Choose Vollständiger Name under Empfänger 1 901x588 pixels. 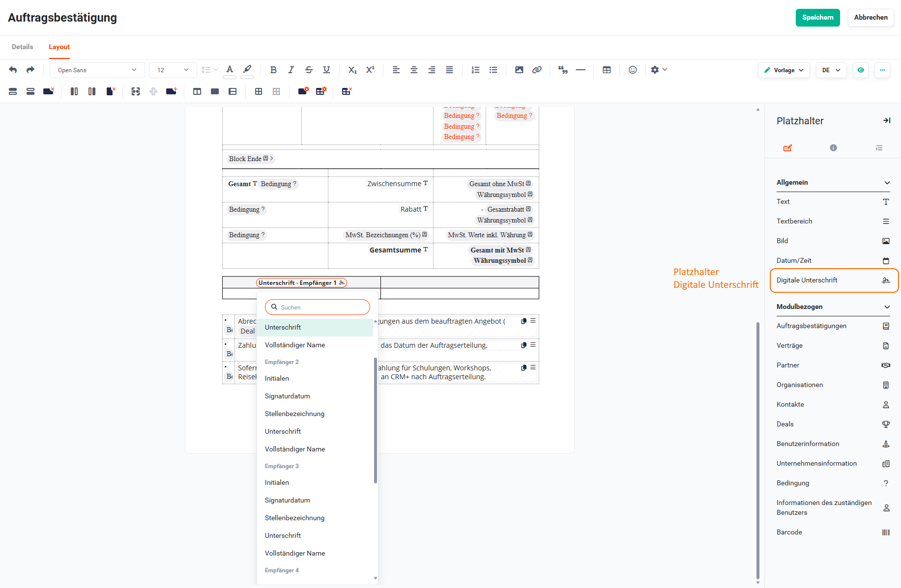click(315, 345)
